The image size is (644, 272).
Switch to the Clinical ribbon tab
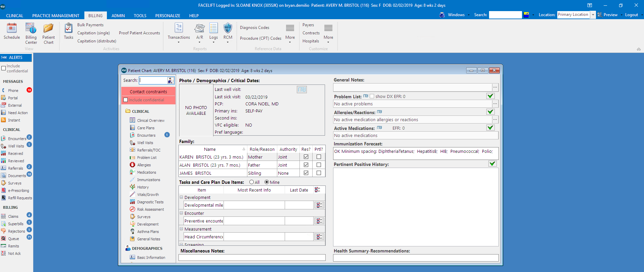coord(14,16)
